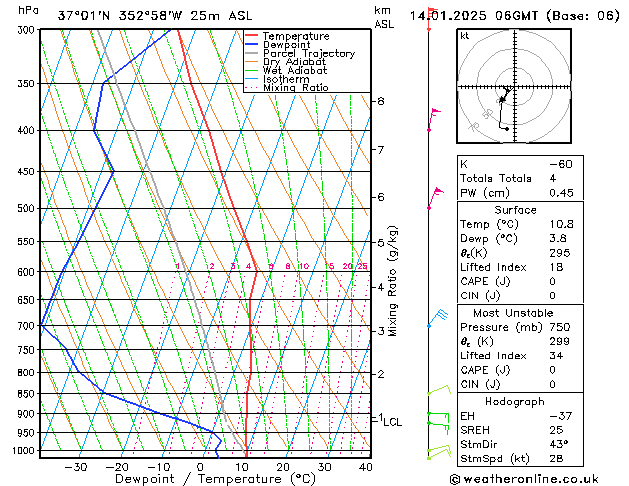The width and height of the screenshot is (629, 486).
Task: Click the vertical 'Mixing Ratio (g/kg)' axis title
Action: click(393, 281)
